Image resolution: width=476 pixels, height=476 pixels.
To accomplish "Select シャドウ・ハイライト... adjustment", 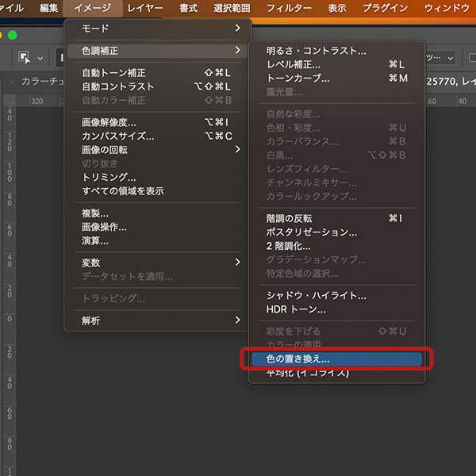I will point(316,295).
